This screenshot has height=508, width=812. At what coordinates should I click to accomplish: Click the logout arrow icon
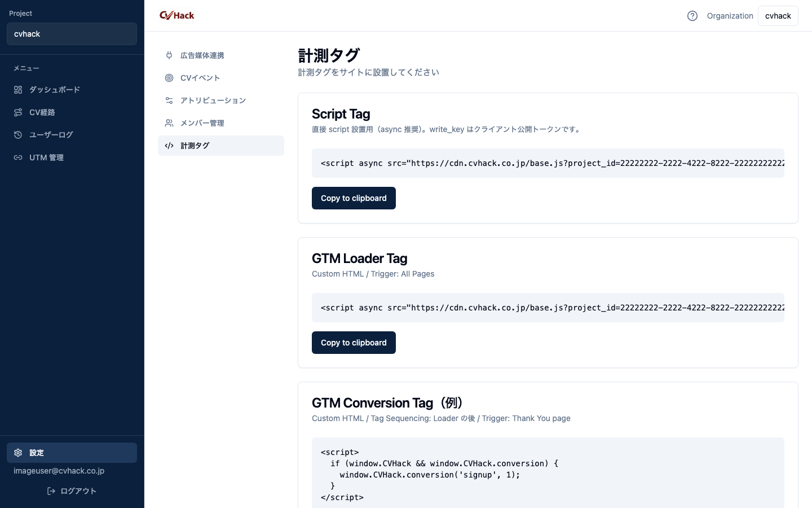tap(51, 491)
